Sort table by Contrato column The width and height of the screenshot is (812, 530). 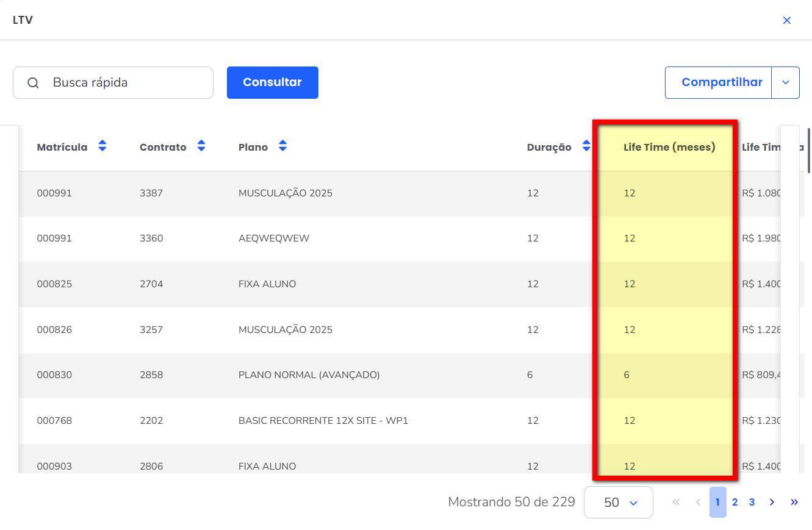click(x=201, y=146)
